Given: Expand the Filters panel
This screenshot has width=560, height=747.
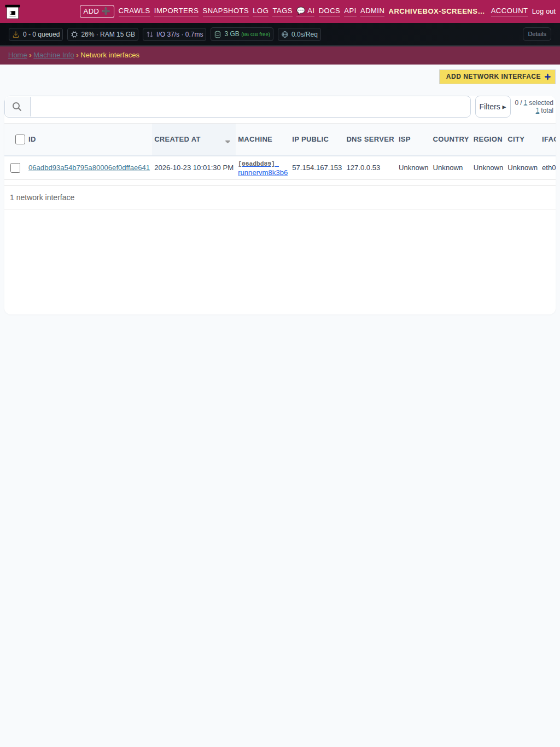Looking at the screenshot, I should 493,107.
